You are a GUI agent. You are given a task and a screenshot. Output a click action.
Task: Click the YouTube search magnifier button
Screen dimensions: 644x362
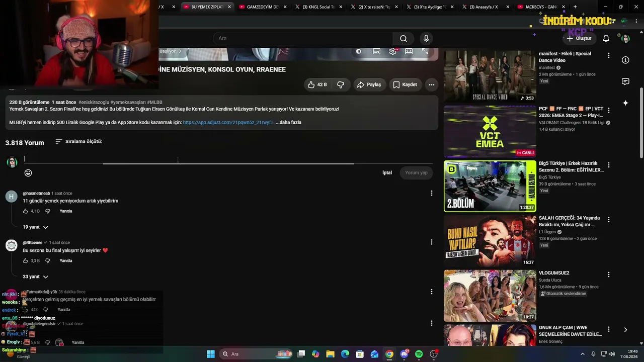404,39
